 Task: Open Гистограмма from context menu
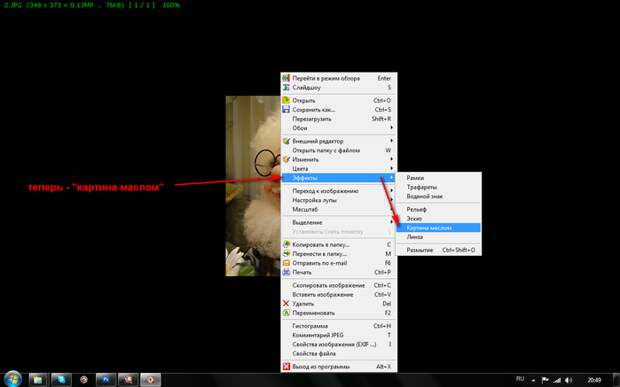(x=339, y=326)
